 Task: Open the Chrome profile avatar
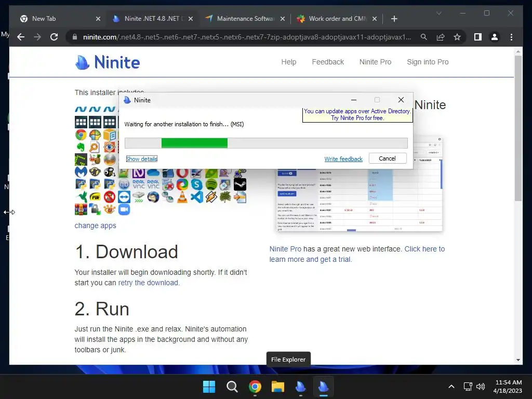click(495, 37)
